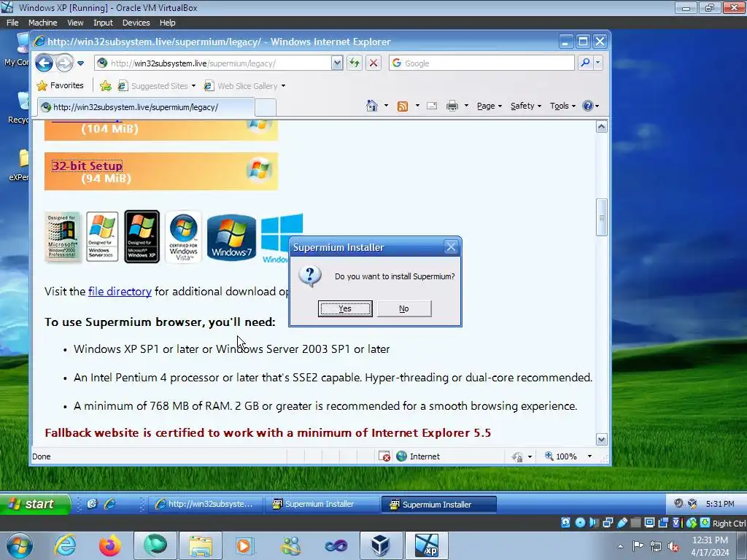Image resolution: width=747 pixels, height=560 pixels.
Task: Click the 32-bit Setup link
Action: pyautogui.click(x=87, y=166)
